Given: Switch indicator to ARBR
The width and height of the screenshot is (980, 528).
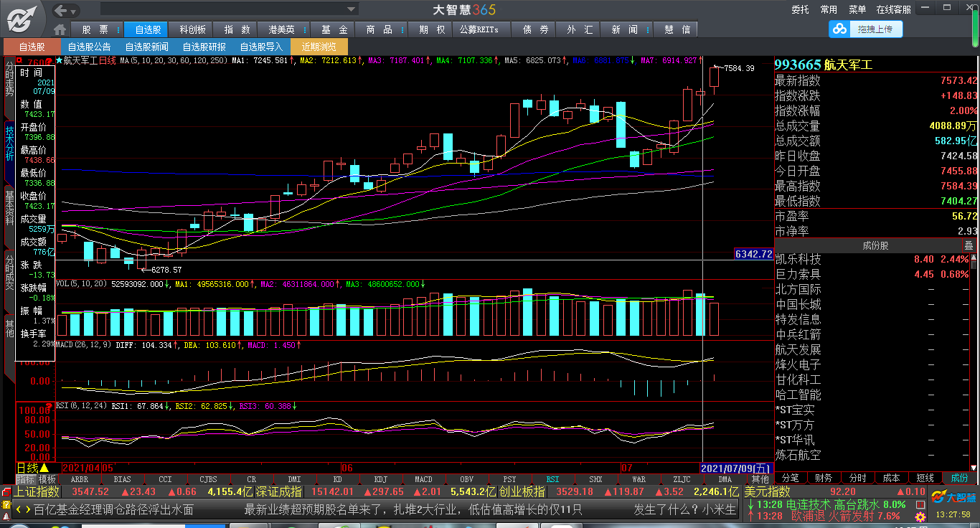Looking at the screenshot, I should [x=80, y=479].
